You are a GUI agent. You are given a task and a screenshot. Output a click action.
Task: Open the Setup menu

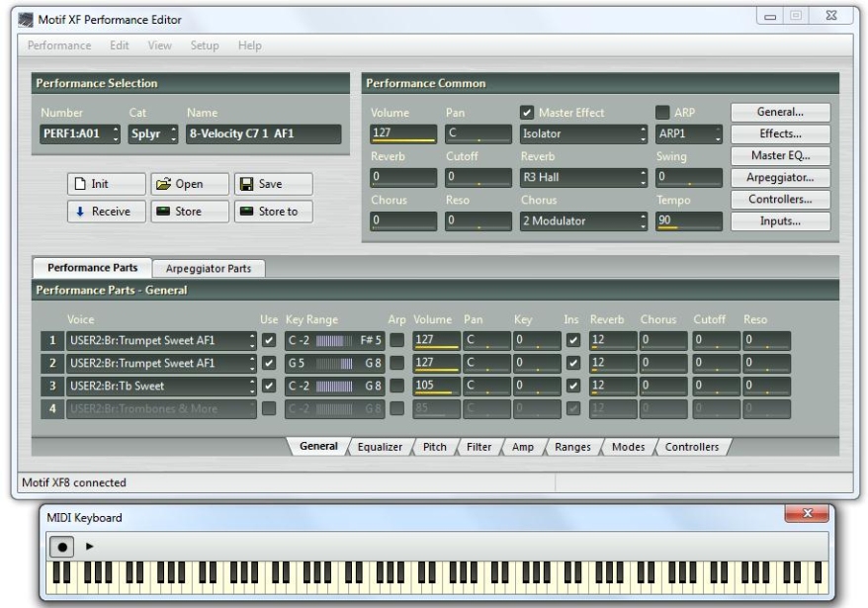click(x=205, y=45)
